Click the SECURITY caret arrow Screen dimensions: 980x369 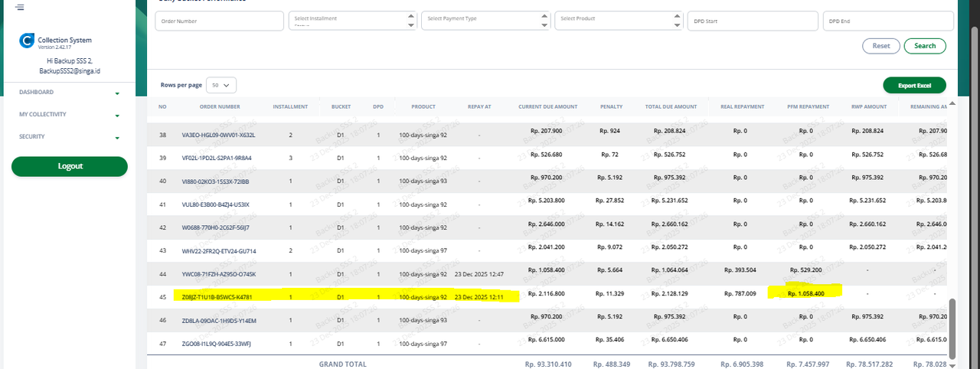117,139
